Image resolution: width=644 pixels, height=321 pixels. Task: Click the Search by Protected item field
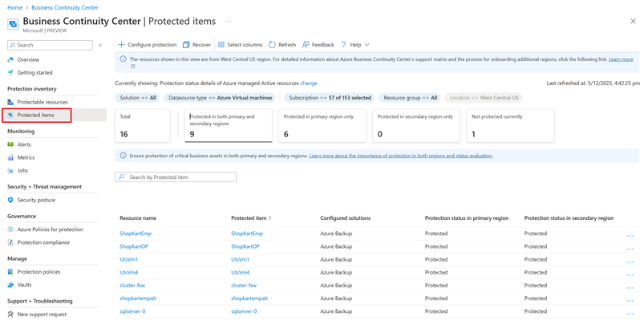176,177
